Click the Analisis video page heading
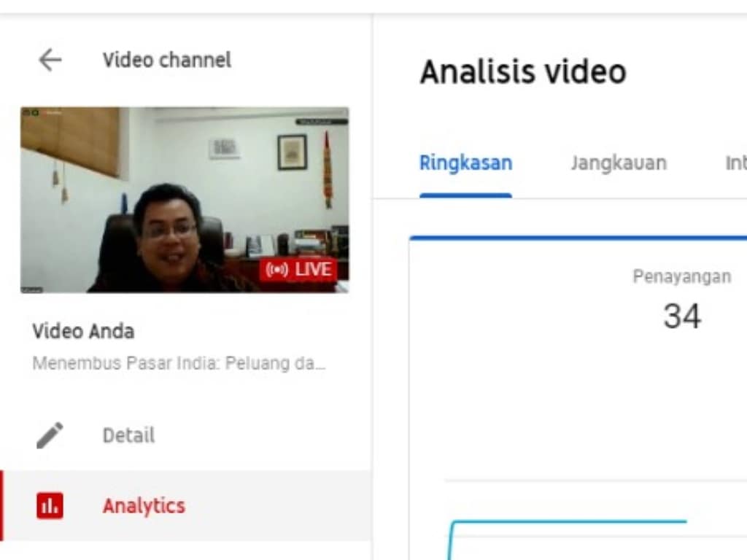Image resolution: width=747 pixels, height=560 pixels. pos(522,72)
